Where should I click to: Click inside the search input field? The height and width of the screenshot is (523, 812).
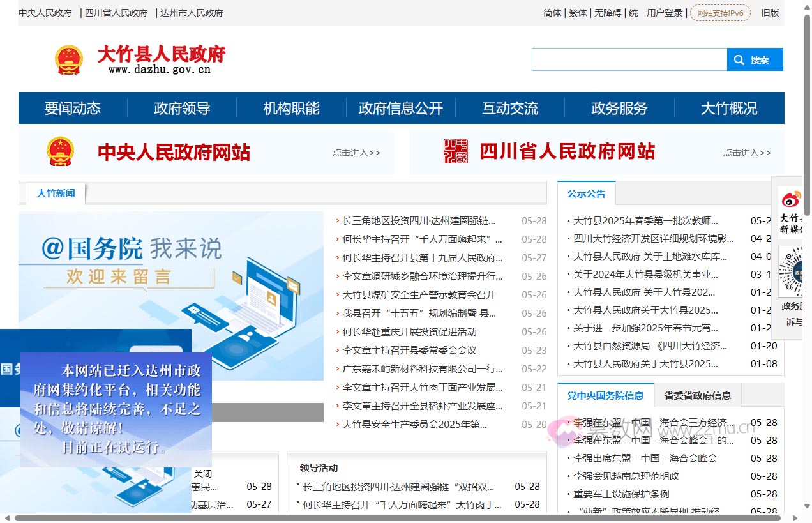coord(629,59)
